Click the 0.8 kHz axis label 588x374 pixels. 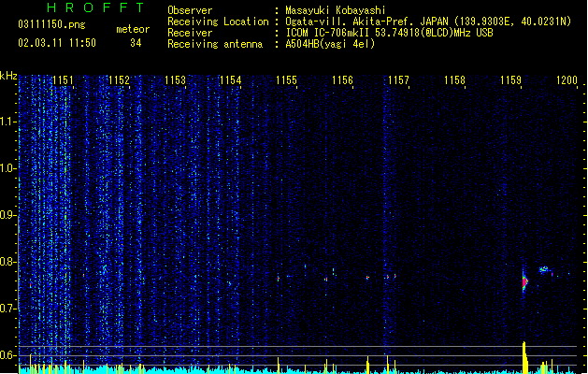point(8,262)
